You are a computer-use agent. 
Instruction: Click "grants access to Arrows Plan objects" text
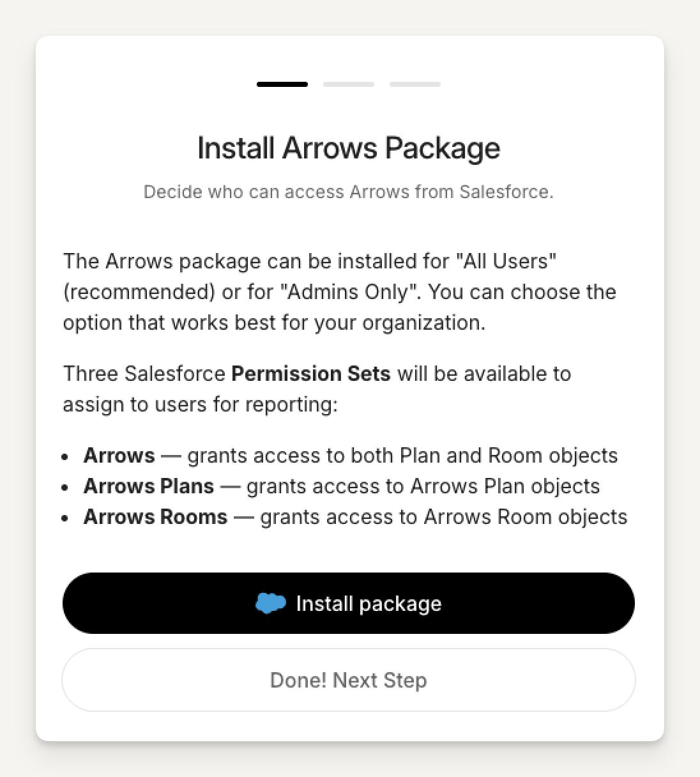click(x=423, y=486)
